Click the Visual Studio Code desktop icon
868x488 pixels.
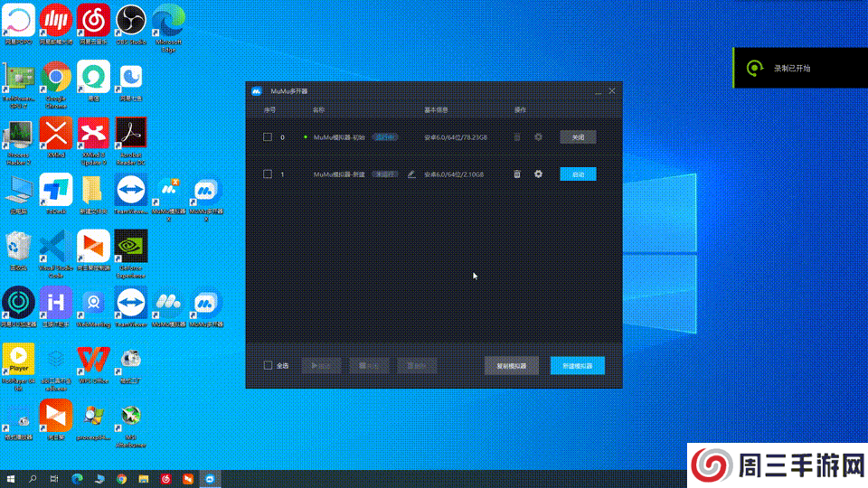56,248
